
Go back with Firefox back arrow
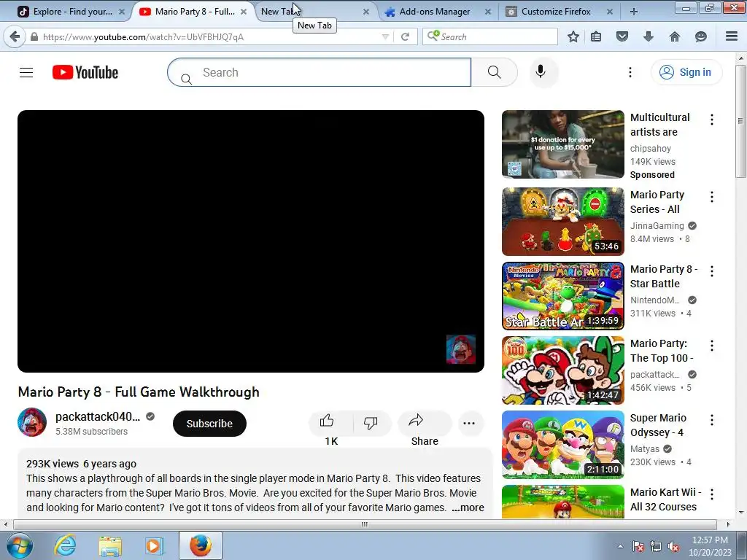(x=15, y=36)
